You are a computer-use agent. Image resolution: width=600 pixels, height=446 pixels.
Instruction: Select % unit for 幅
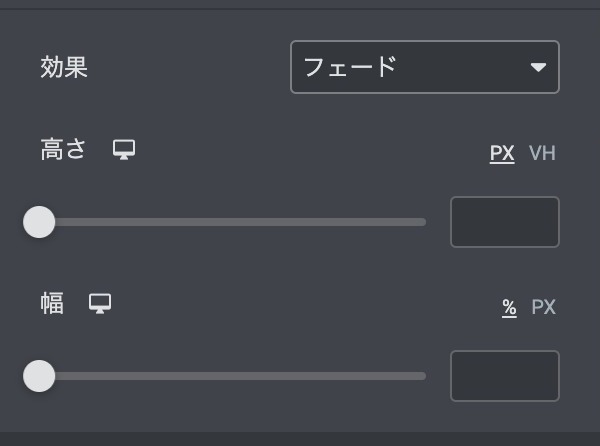click(x=509, y=307)
